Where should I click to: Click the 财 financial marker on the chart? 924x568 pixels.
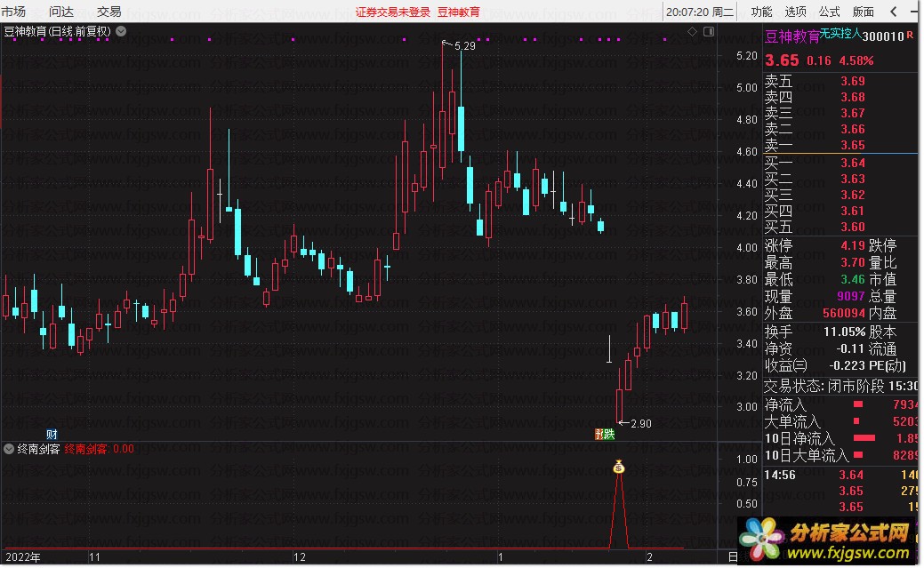tap(52, 435)
